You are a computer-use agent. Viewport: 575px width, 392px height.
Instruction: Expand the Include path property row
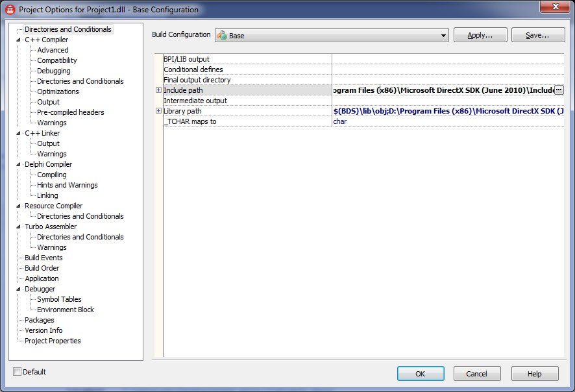pos(158,90)
